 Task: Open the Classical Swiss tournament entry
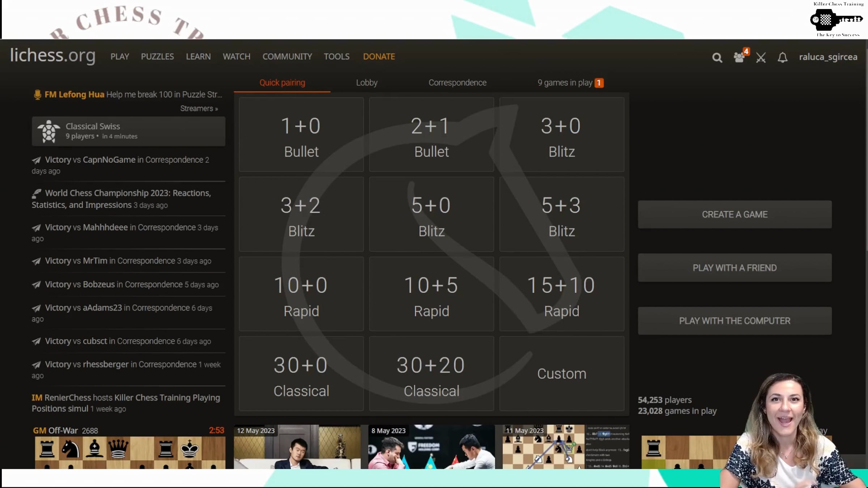pyautogui.click(x=128, y=131)
